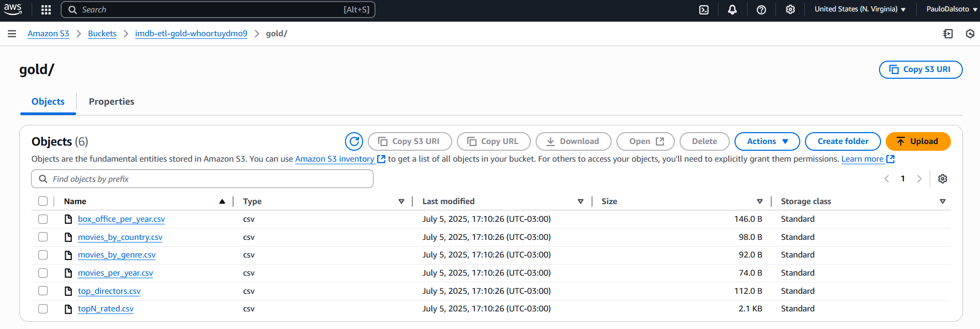The width and height of the screenshot is (980, 329).
Task: Toggle the left navigation hamburger menu
Action: [12, 34]
